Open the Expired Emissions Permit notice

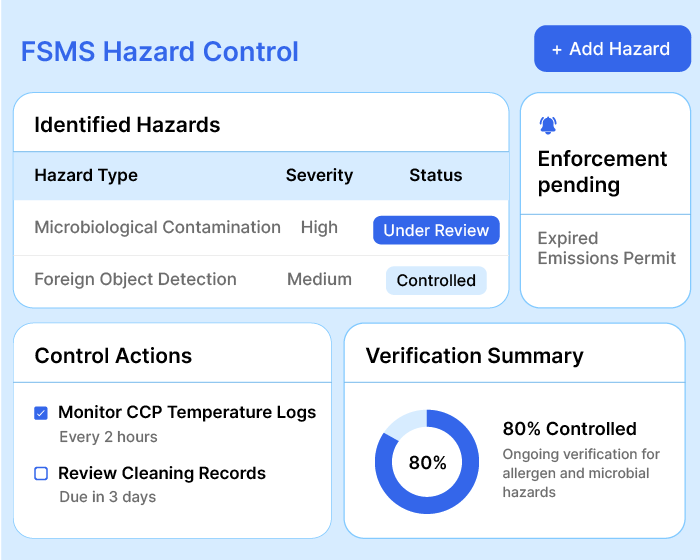[x=606, y=248]
